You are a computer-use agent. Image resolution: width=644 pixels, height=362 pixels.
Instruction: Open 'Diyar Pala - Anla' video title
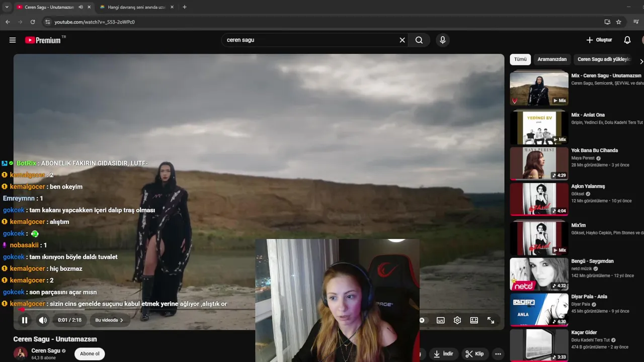click(589, 297)
